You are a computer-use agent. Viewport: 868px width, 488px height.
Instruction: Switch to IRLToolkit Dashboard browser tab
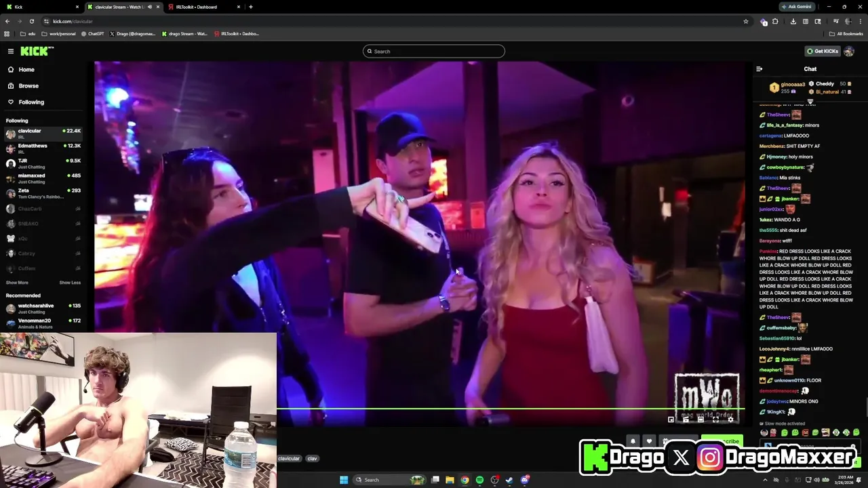coord(205,7)
